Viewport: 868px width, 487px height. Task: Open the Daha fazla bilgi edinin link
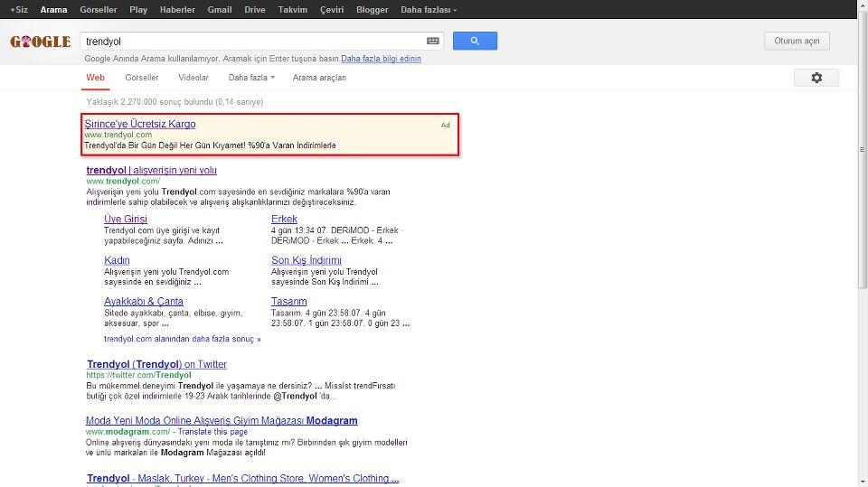(381, 59)
